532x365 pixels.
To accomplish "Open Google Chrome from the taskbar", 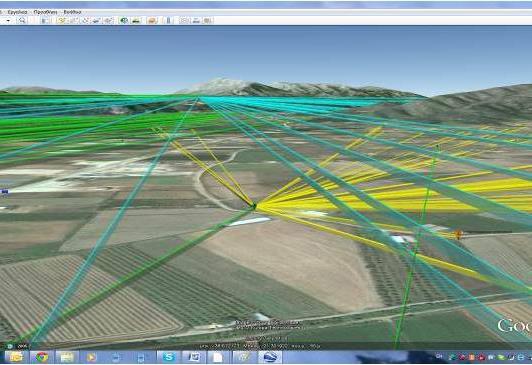I will [x=42, y=357].
